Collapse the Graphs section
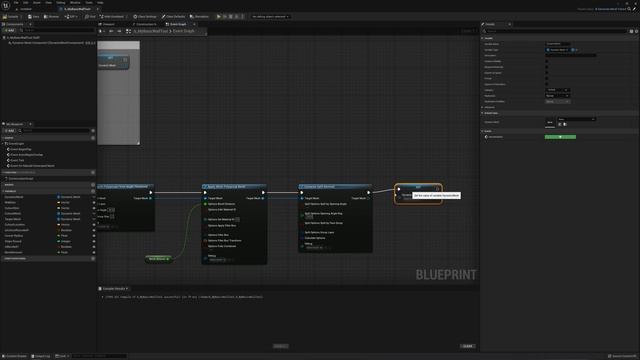 click(x=3, y=138)
